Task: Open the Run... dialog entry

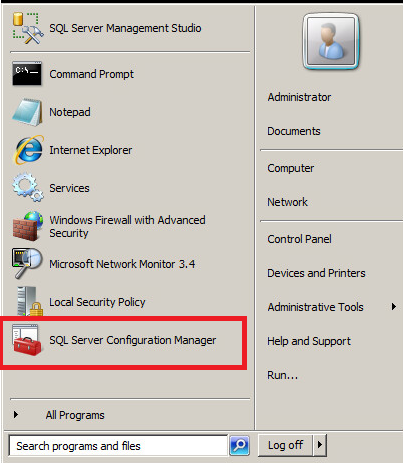Action: pos(282,375)
